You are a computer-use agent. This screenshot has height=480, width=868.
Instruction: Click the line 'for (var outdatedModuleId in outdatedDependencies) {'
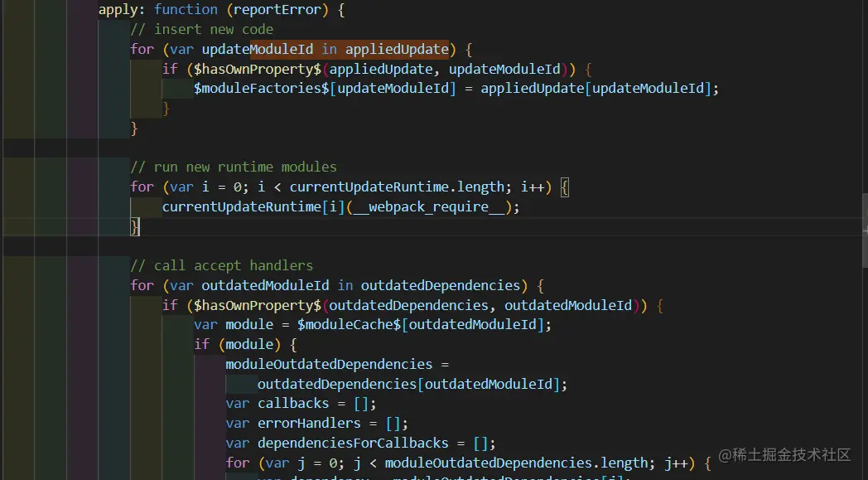pos(337,285)
